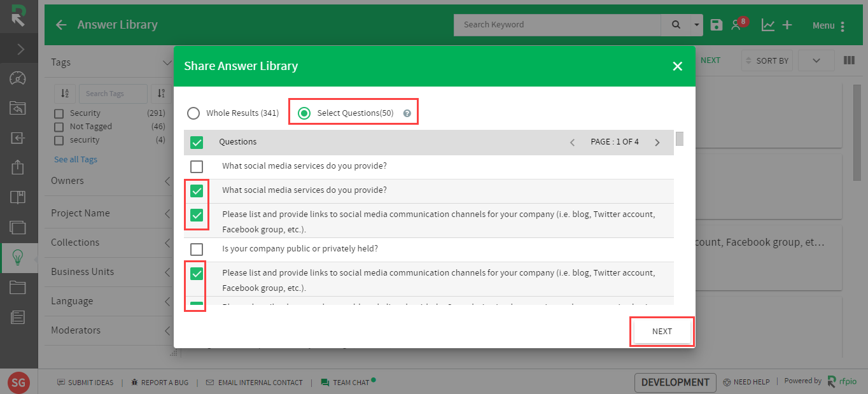This screenshot has height=394, width=868.
Task: Click the import arrow sidebar icon
Action: 18,137
